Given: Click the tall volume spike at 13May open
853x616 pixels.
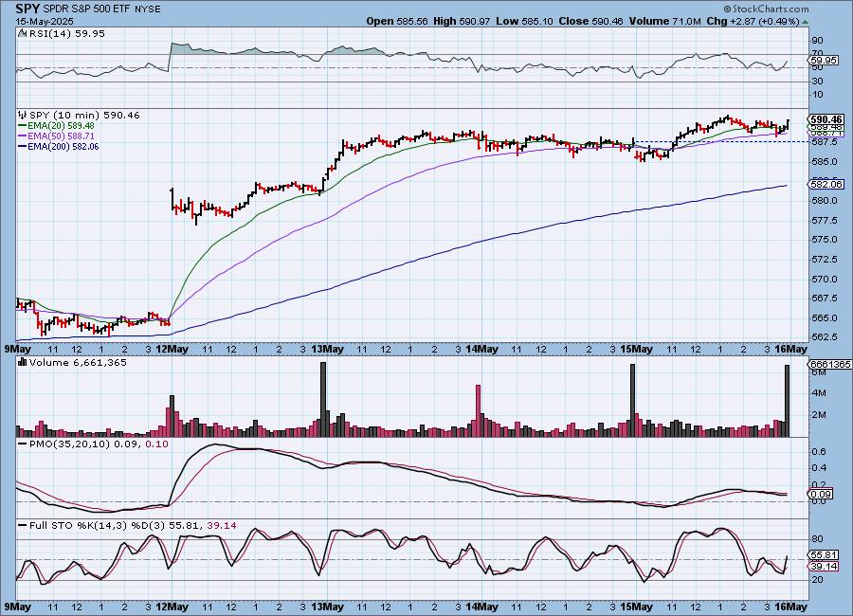Looking at the screenshot, I should tap(323, 399).
